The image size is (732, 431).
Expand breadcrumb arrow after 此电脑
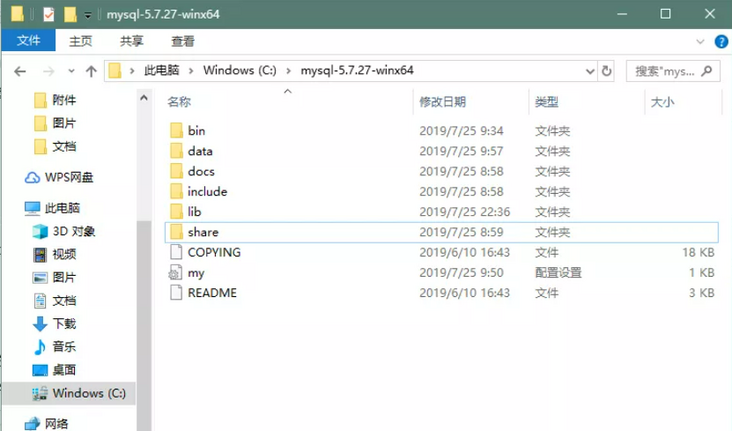(x=191, y=71)
